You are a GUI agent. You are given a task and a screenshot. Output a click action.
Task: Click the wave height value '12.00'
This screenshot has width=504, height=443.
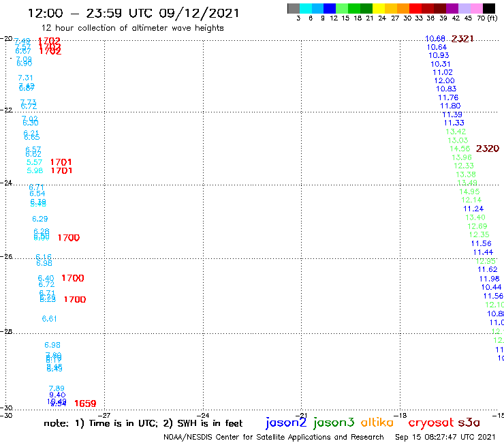point(444,80)
